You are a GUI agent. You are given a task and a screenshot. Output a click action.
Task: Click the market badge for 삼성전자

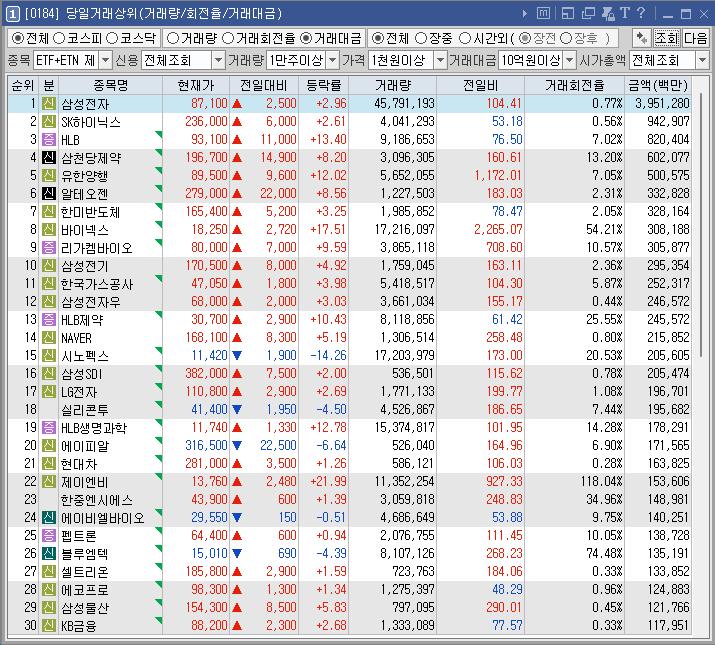click(49, 104)
